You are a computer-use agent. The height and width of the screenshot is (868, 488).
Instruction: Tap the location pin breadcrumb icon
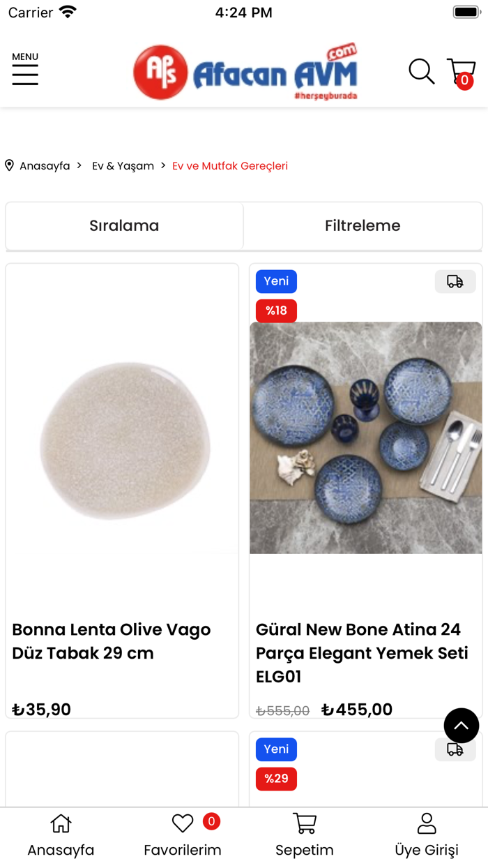9,165
